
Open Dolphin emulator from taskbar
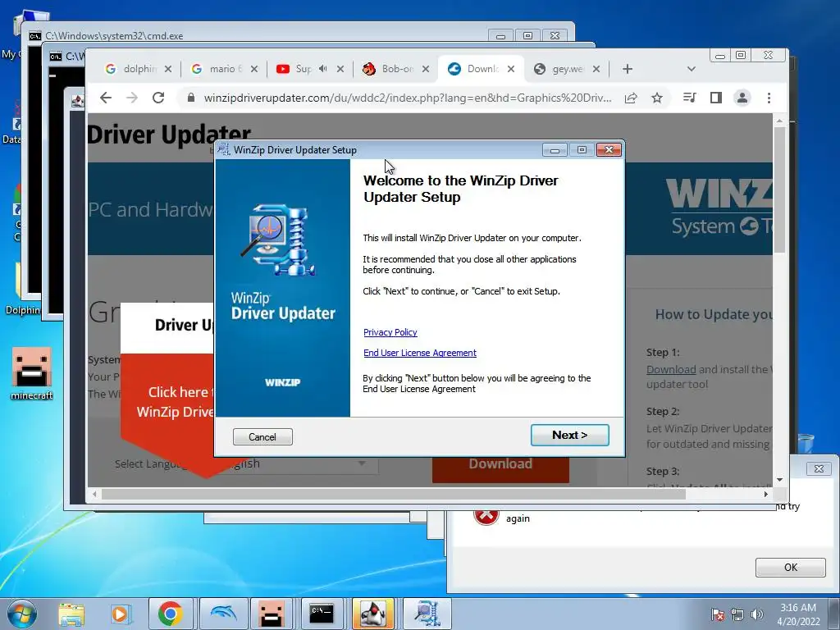click(x=223, y=614)
